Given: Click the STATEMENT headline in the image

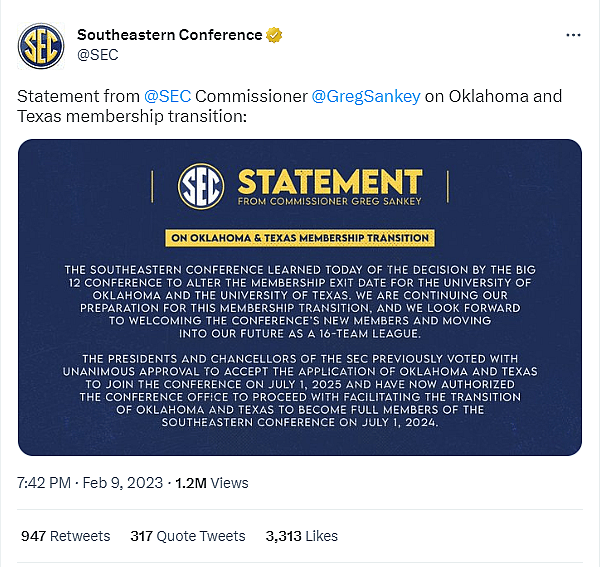Looking at the screenshot, I should 330,181.
